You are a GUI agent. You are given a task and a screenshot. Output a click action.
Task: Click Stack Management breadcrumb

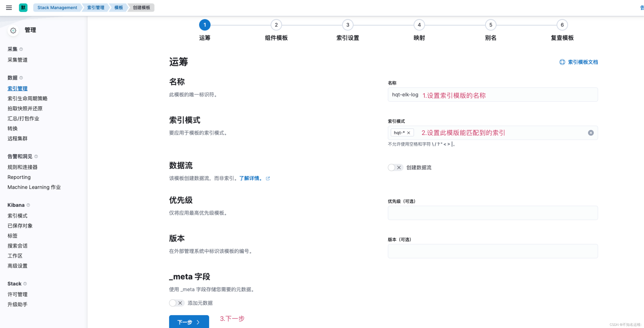pyautogui.click(x=57, y=8)
